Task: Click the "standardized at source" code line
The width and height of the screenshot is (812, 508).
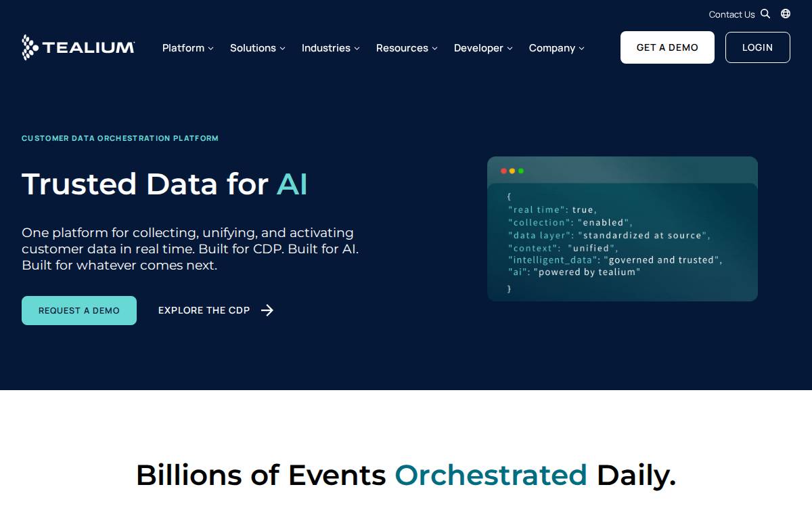Action: tap(609, 236)
